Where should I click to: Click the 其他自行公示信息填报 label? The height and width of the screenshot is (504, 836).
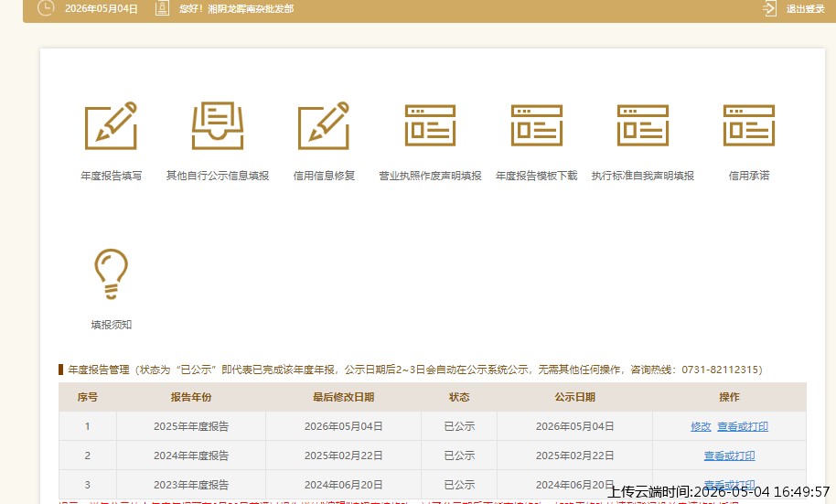(218, 176)
